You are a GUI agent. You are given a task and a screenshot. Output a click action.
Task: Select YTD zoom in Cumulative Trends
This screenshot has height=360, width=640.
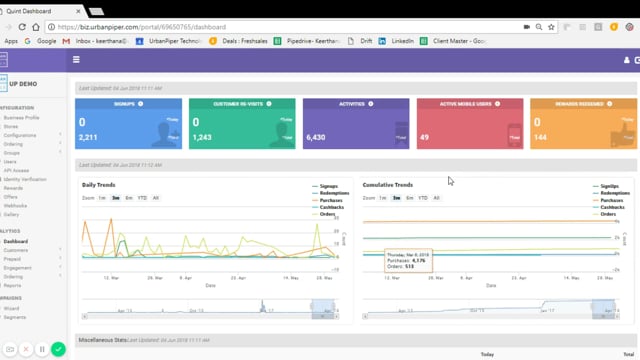[423, 198]
